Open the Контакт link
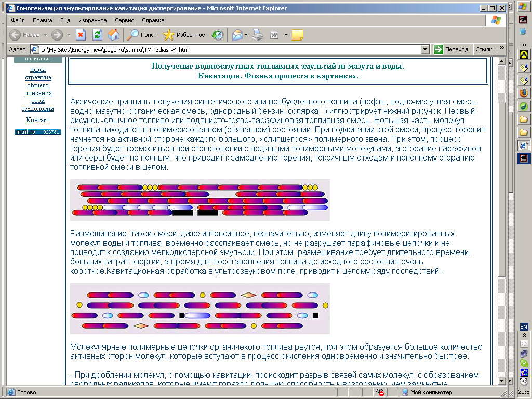This screenshot has height=399, width=532. click(x=37, y=120)
